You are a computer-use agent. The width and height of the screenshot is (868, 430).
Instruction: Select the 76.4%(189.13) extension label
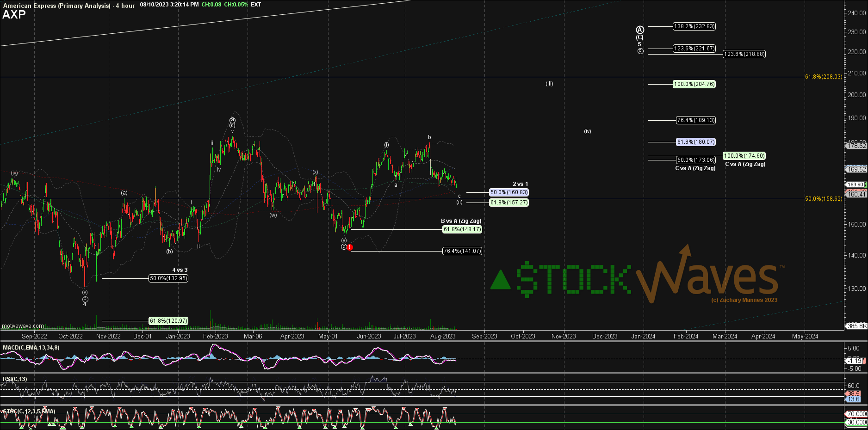coord(696,120)
